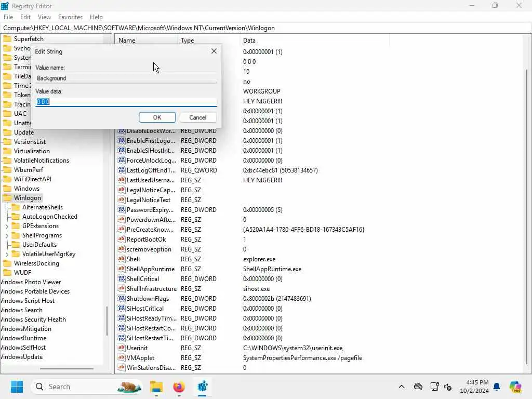532x399 pixels.
Task: Open the Edit menu
Action: click(x=25, y=17)
